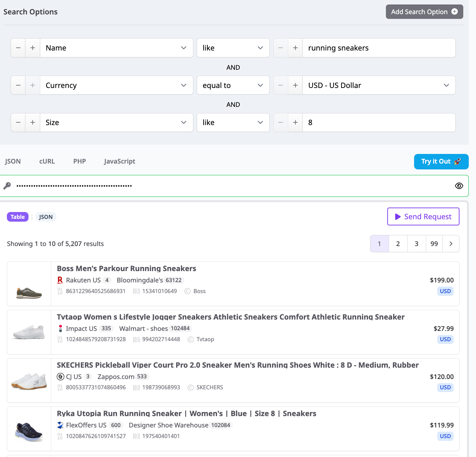Click the plus icon in Add Search Option
Image resolution: width=476 pixels, height=457 pixels.
pyautogui.click(x=454, y=11)
